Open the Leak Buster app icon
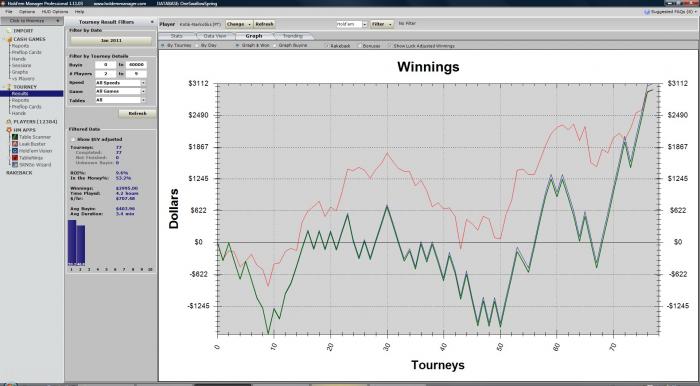The width and height of the screenshot is (700, 386). click(15, 144)
